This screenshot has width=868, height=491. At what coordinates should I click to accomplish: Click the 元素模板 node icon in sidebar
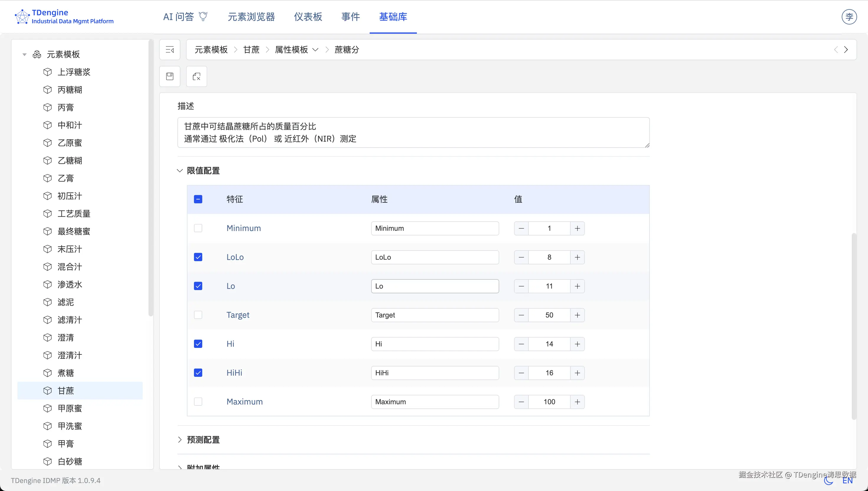pos(37,54)
